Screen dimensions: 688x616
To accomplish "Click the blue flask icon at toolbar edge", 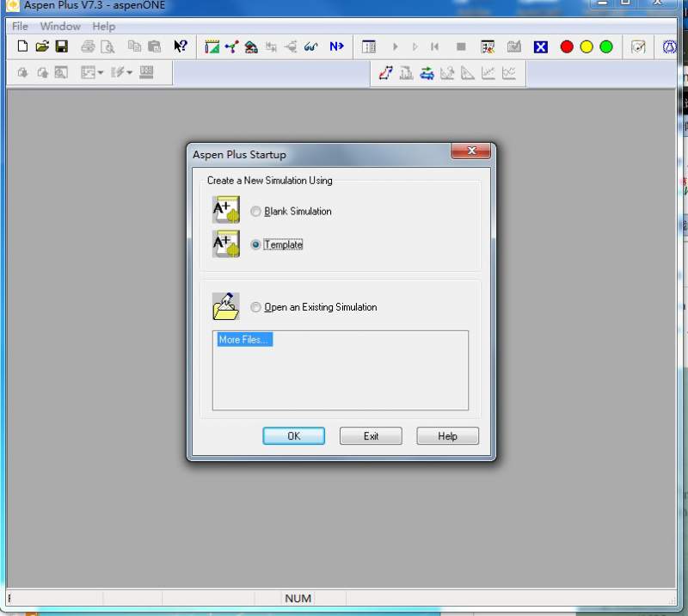I will tap(669, 46).
